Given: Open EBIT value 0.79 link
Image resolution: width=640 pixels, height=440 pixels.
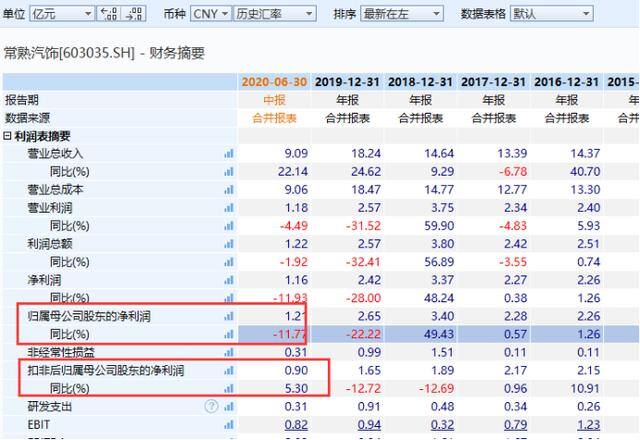Looking at the screenshot, I should 516,425.
